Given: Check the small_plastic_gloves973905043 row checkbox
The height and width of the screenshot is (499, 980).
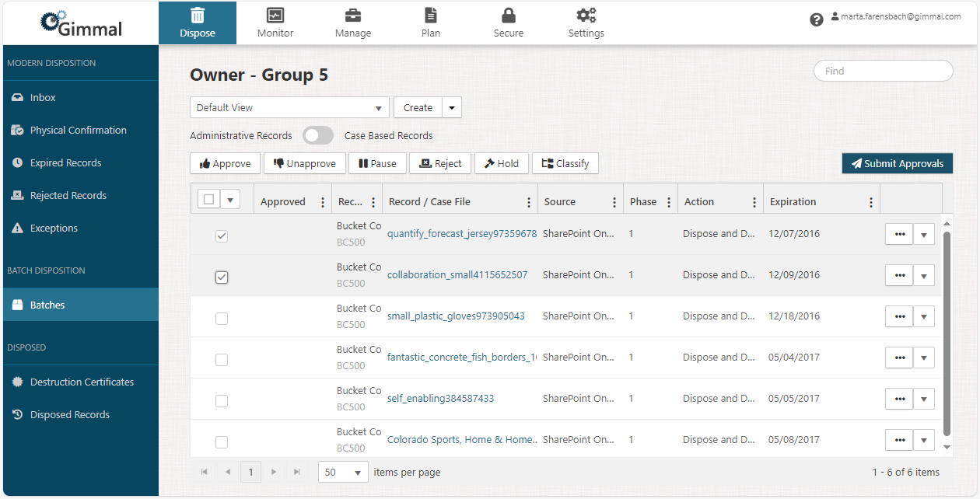Looking at the screenshot, I should pyautogui.click(x=222, y=318).
